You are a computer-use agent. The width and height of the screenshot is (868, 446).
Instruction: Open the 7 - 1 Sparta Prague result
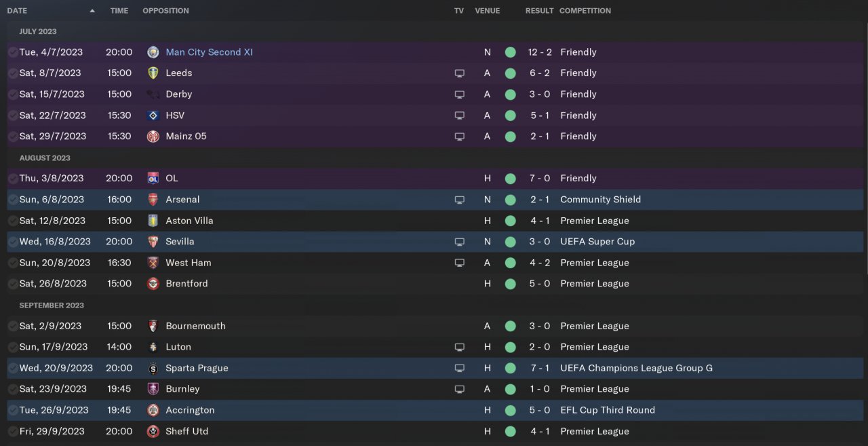tap(539, 368)
